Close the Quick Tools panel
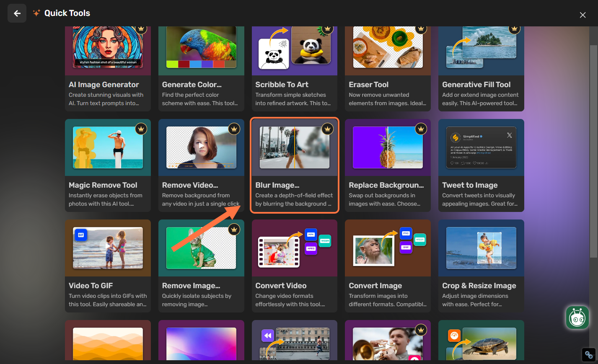This screenshot has width=598, height=364. coord(582,15)
